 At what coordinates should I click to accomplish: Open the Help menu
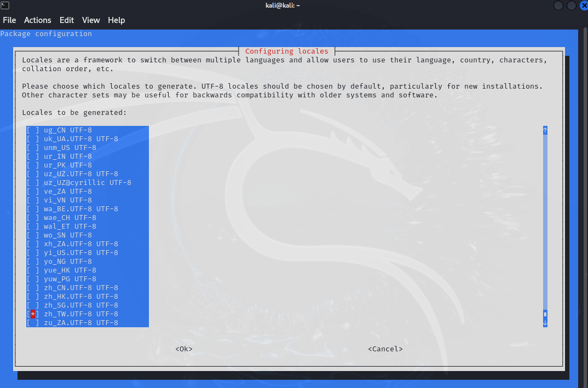(x=116, y=20)
